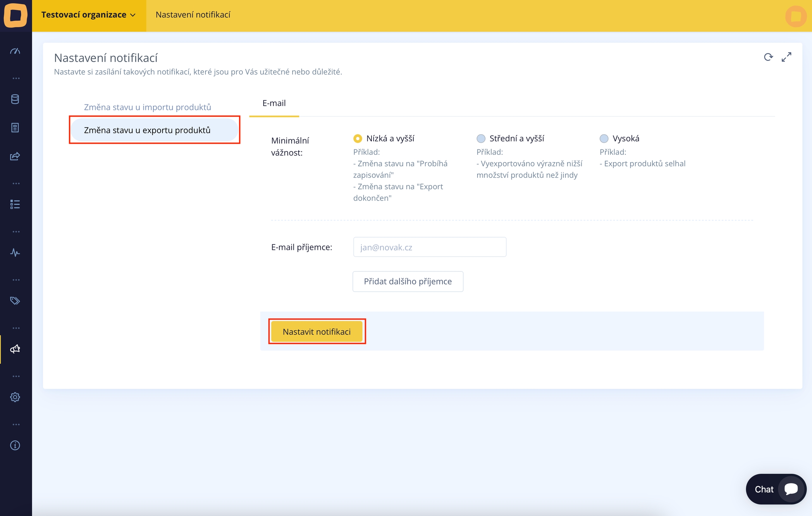Open the price tags sidebar icon
This screenshot has height=516, width=812.
pyautogui.click(x=15, y=301)
